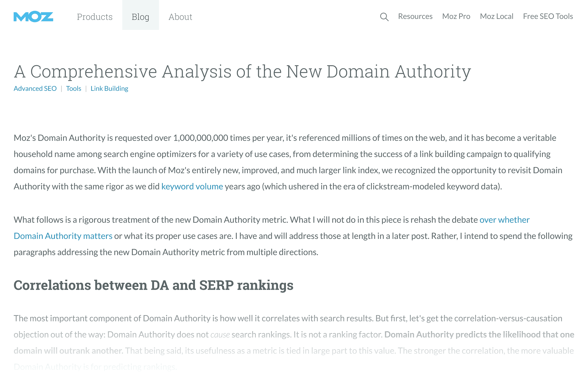Open the Products menu

click(95, 17)
